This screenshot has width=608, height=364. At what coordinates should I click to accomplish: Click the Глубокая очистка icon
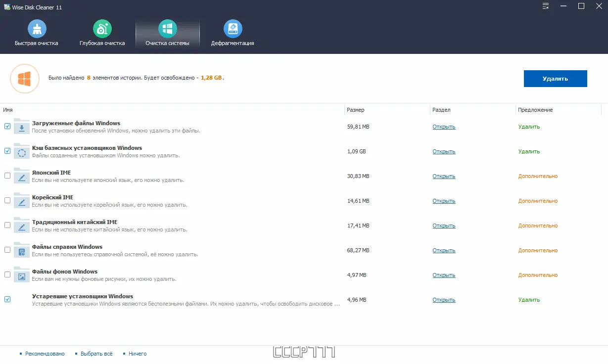pyautogui.click(x=102, y=29)
